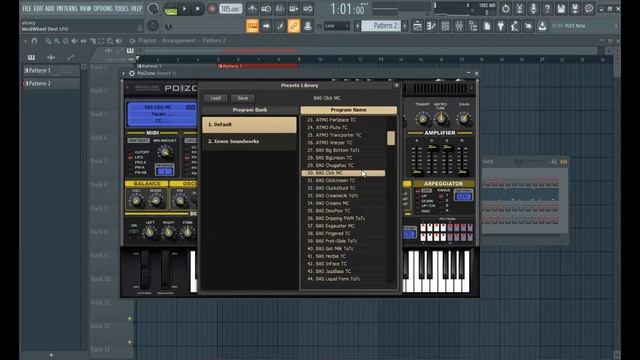Click the Presets Library scrollbar thumb
Viewport: 640px width, 360px height.
pos(391,138)
